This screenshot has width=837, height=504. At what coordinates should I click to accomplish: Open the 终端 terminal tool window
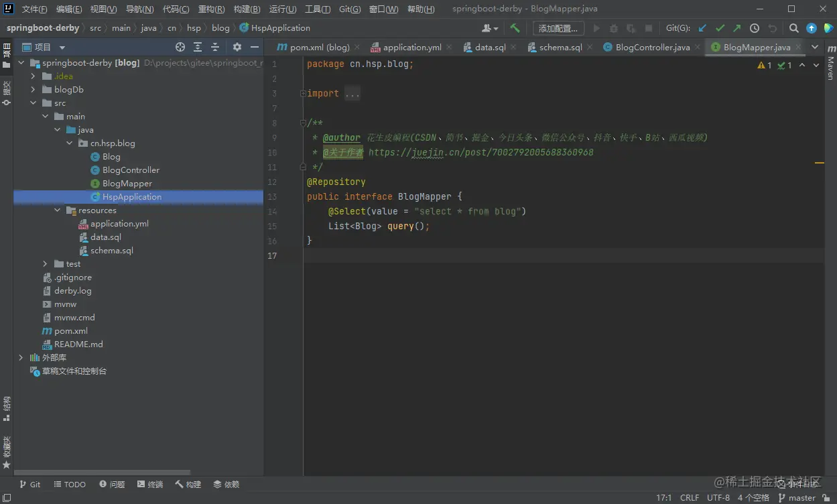click(150, 485)
